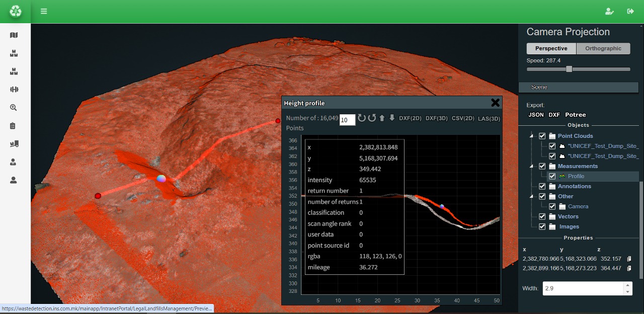The width and height of the screenshot is (644, 314).
Task: Uncheck the Measurements checkbox
Action: [542, 166]
